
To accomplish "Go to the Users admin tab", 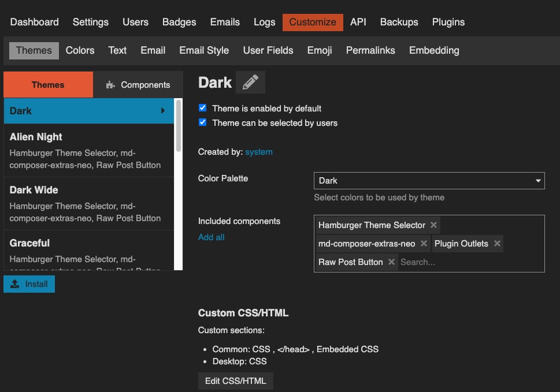I will pos(135,22).
